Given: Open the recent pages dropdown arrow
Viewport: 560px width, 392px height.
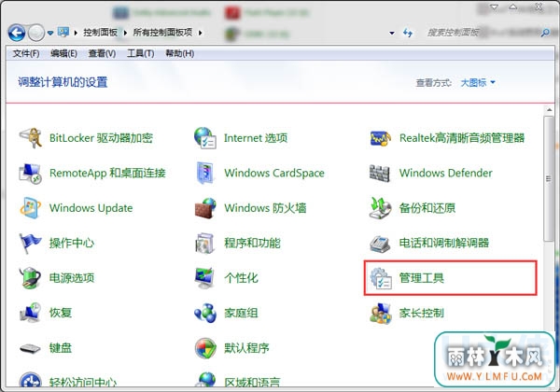Looking at the screenshot, I should (x=50, y=33).
